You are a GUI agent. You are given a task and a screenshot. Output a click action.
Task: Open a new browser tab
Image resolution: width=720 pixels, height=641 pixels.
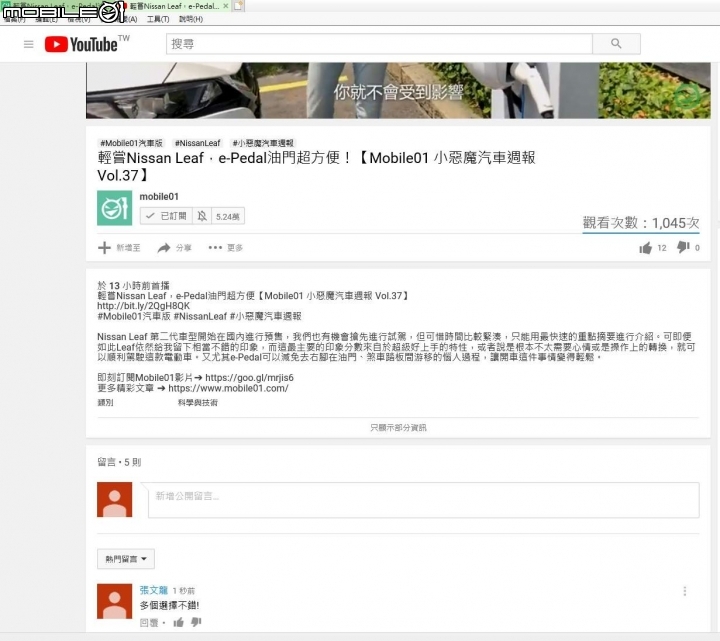(238, 6)
